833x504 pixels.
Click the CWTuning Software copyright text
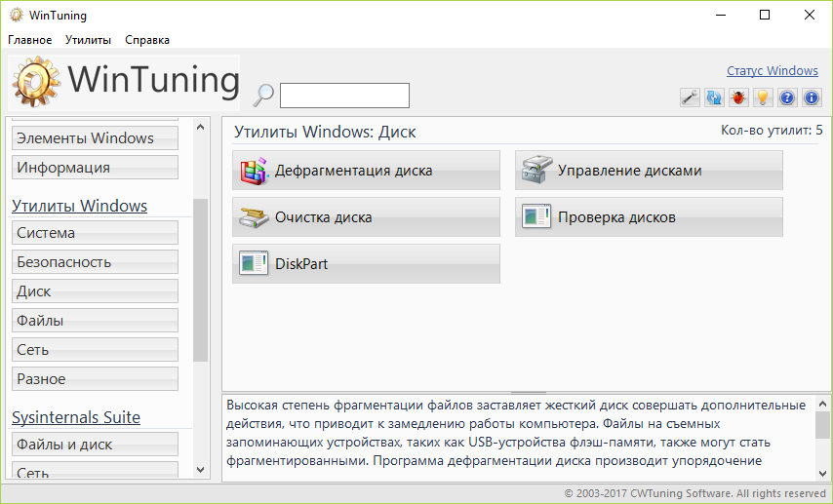694,493
